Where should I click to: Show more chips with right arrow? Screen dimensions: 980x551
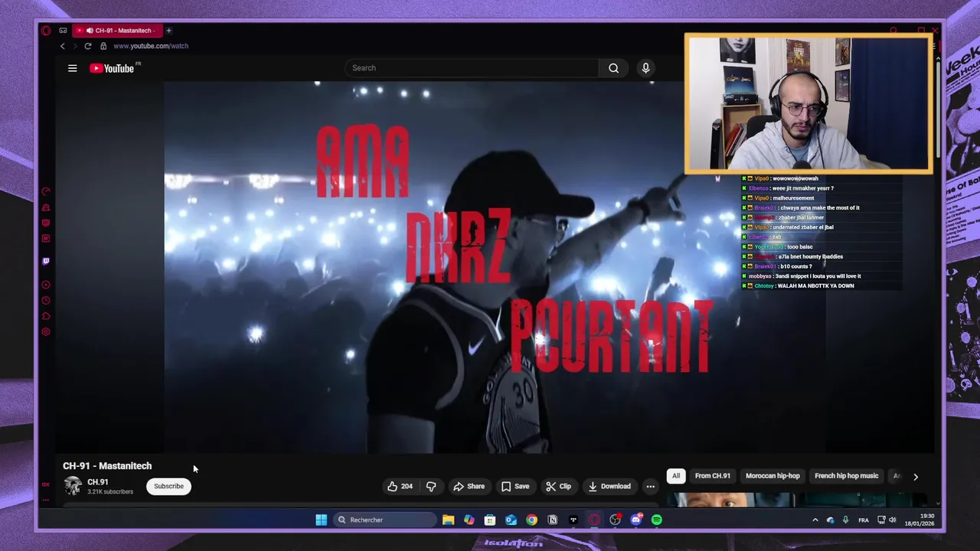pyautogui.click(x=915, y=477)
